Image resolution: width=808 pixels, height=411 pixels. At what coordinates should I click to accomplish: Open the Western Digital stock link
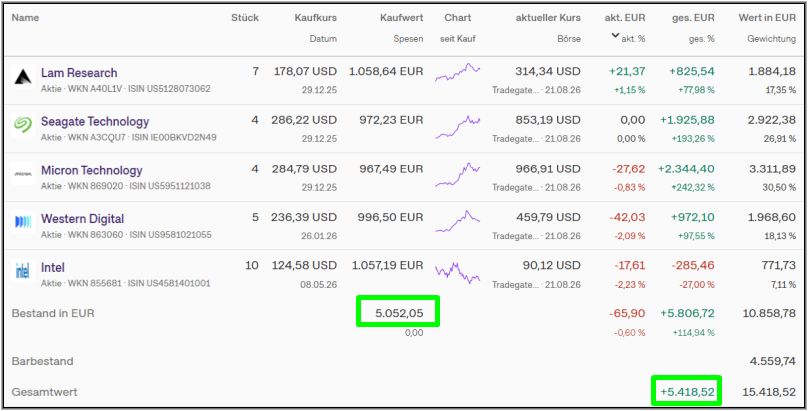click(x=82, y=218)
